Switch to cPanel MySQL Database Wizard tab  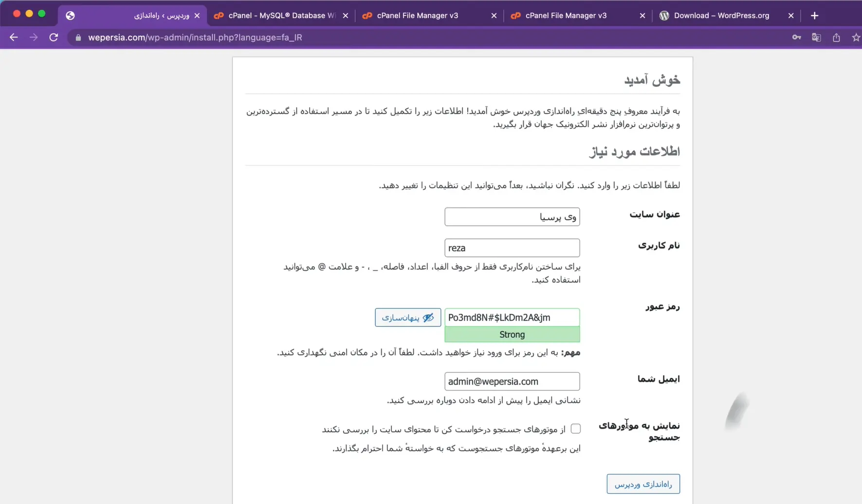pyautogui.click(x=281, y=16)
